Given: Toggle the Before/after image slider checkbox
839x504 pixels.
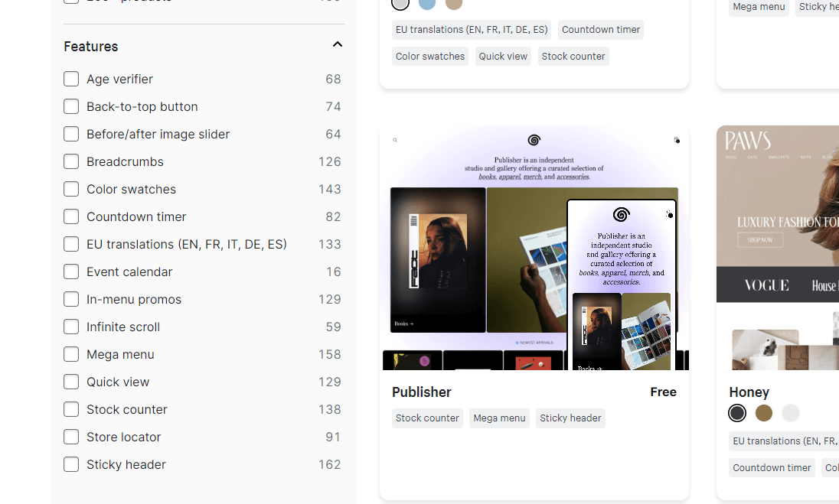Looking at the screenshot, I should [71, 134].
